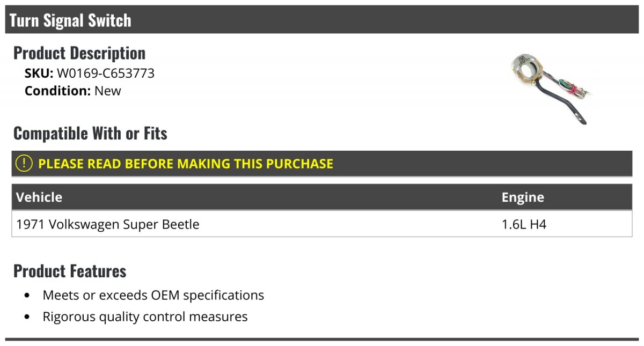Select the condition value New
The image size is (644, 346).
(108, 91)
